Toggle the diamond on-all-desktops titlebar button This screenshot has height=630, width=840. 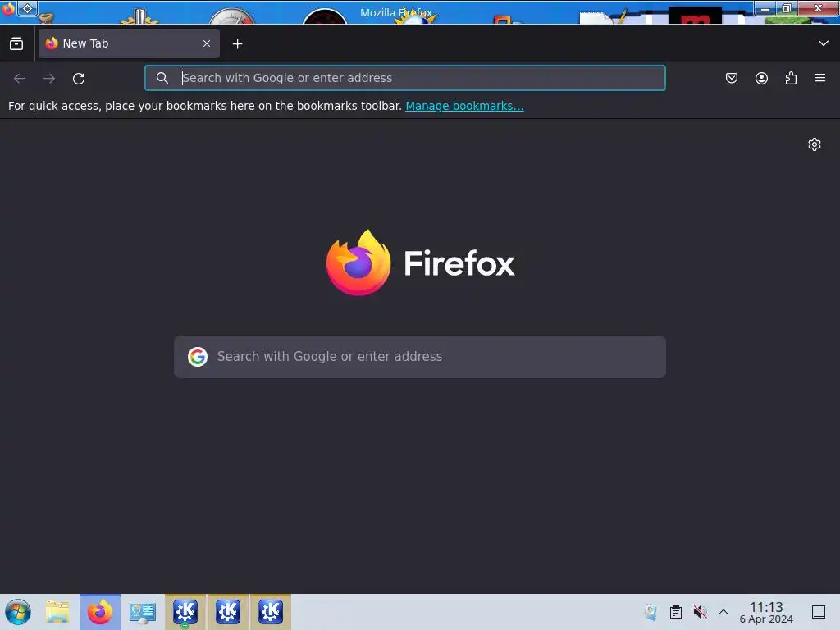pyautogui.click(x=27, y=8)
